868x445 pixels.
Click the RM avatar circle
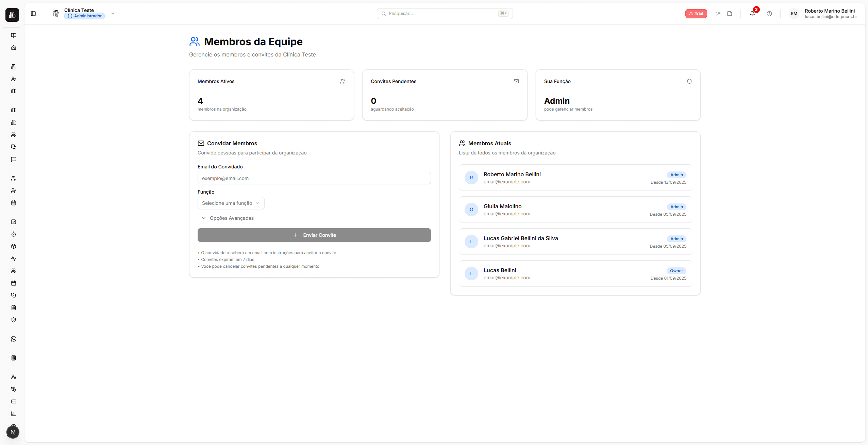coord(794,13)
